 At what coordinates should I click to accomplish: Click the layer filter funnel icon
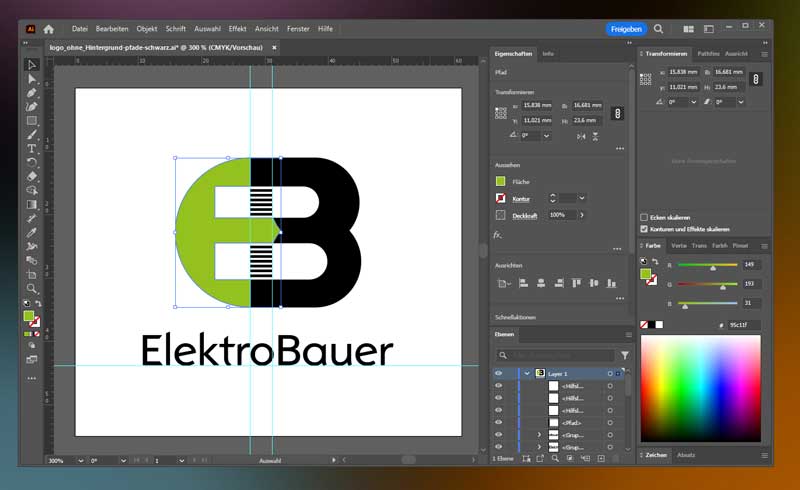[625, 355]
